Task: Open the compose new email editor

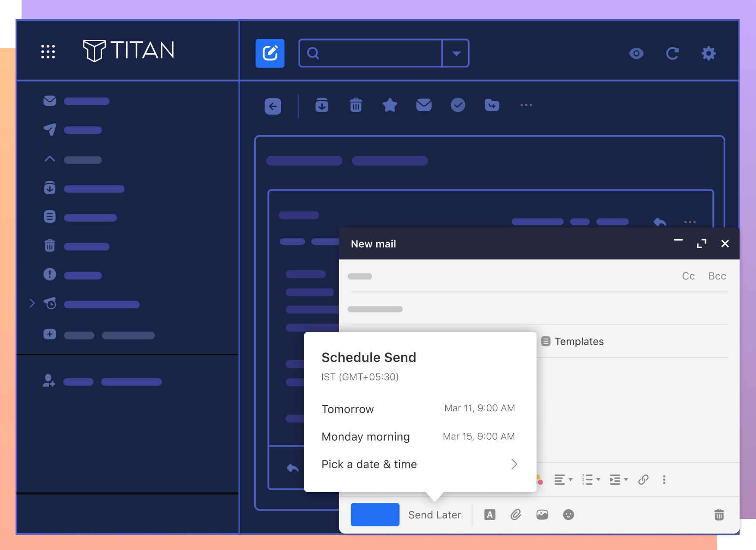Action: point(270,53)
